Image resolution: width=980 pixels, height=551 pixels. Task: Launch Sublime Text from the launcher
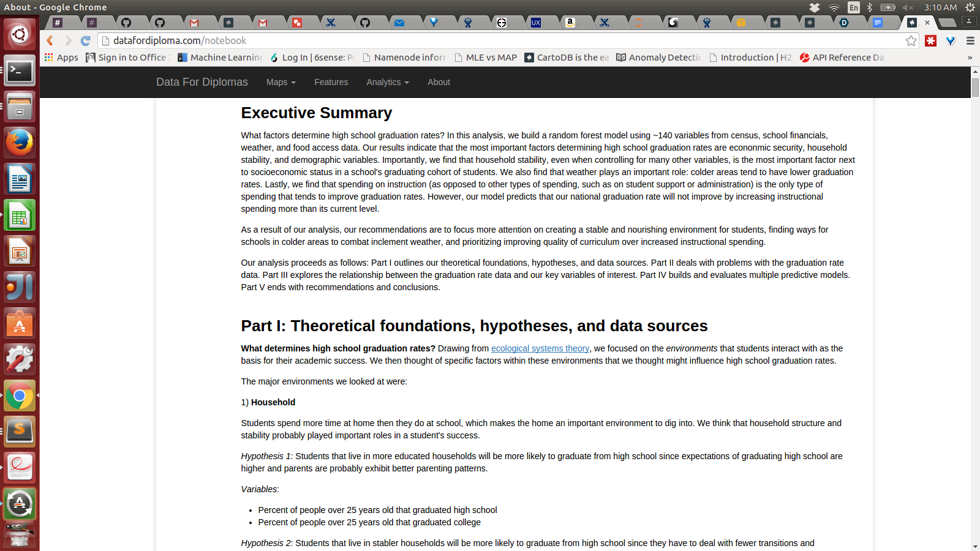20,432
